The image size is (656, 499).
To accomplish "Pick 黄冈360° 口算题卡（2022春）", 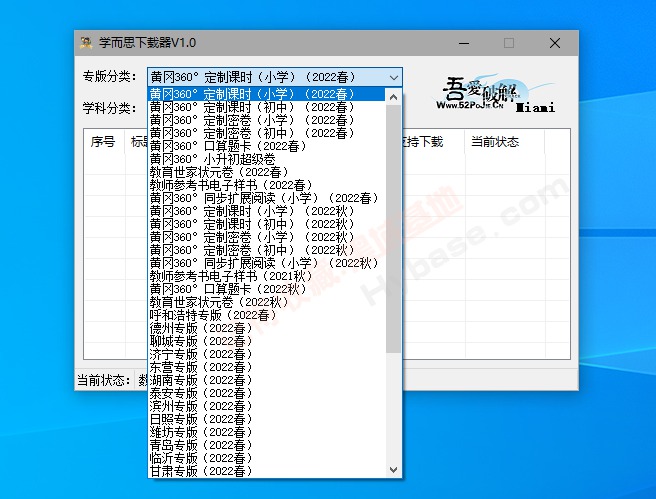I will pos(266,146).
